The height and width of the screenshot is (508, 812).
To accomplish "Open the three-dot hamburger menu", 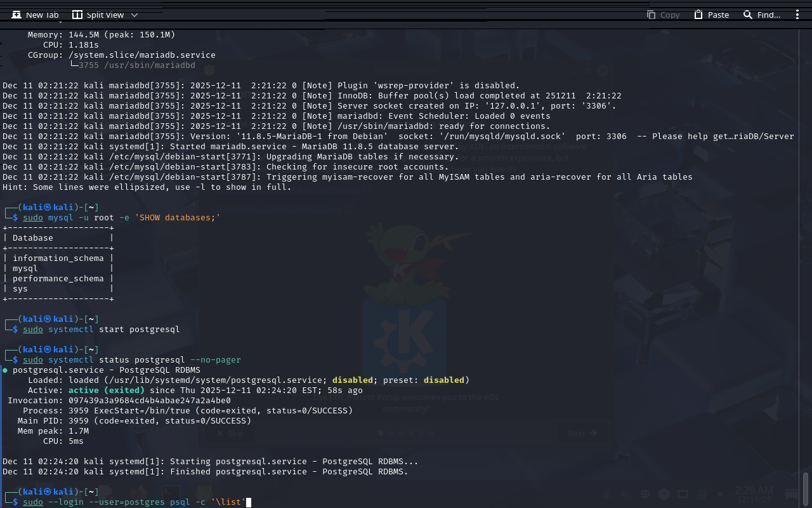I will [797, 15].
